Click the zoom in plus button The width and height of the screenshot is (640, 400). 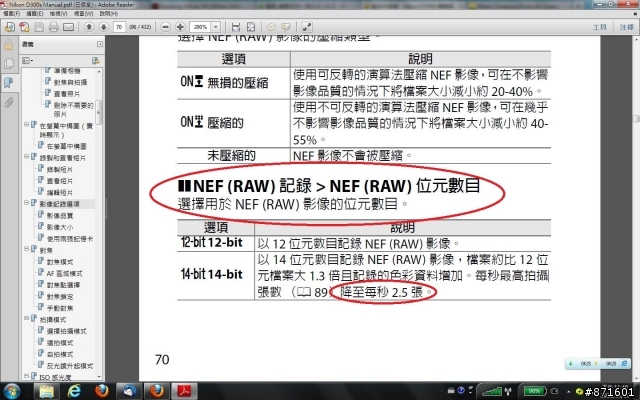click(x=180, y=27)
